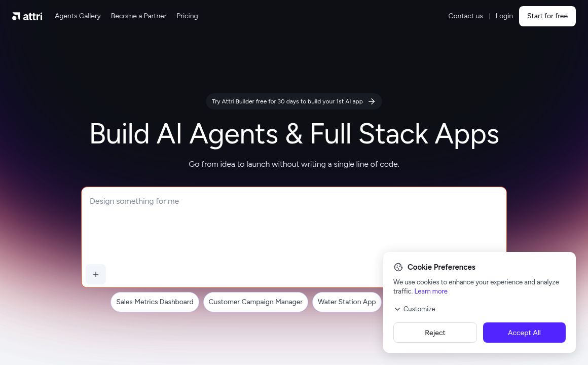The height and width of the screenshot is (365, 588).
Task: Open the 30-day free trial banner text
Action: [287, 101]
